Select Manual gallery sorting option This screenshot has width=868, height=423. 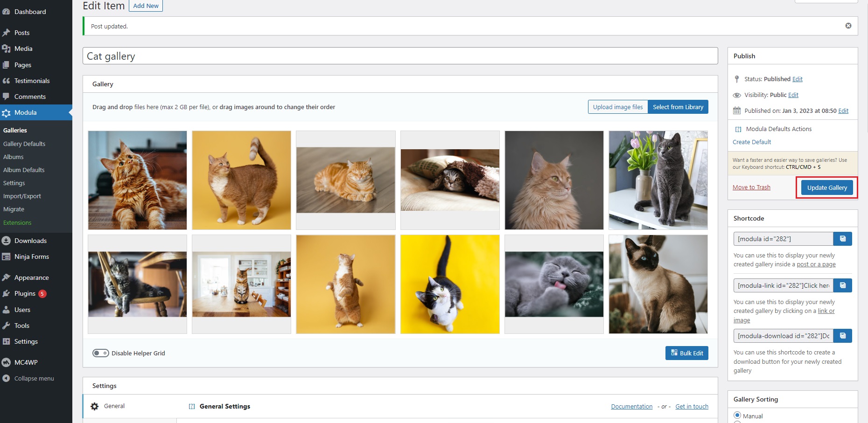click(x=737, y=415)
